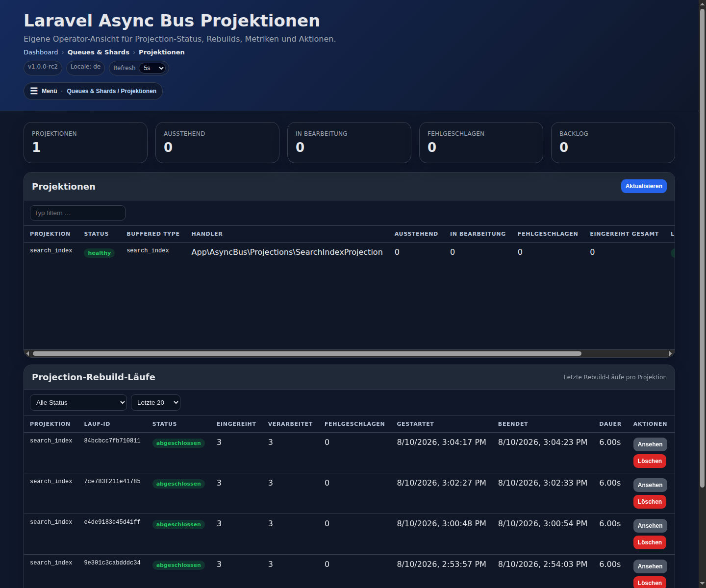Click Eingereiht Gesamt column header
Viewport: 706px width, 588px height.
point(624,234)
